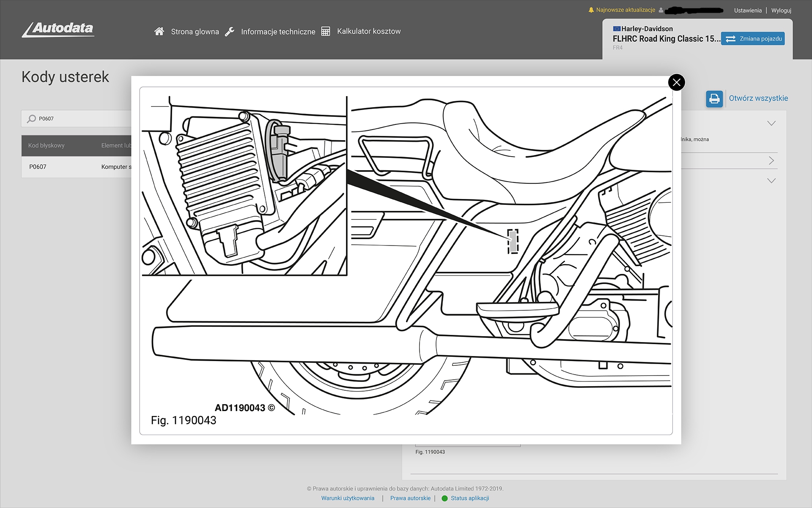
Task: Collapse the first section chevron on right panel
Action: pos(771,123)
